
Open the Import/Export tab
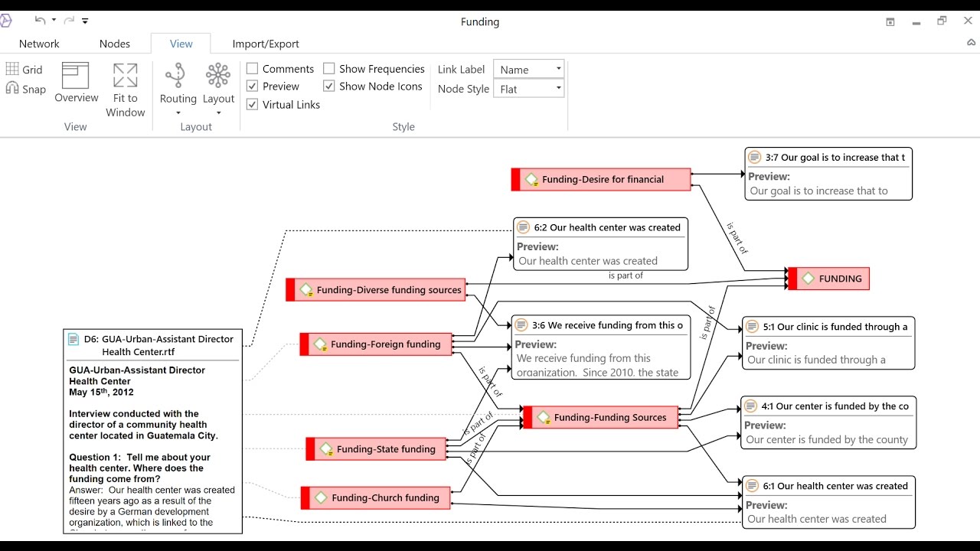pyautogui.click(x=266, y=44)
